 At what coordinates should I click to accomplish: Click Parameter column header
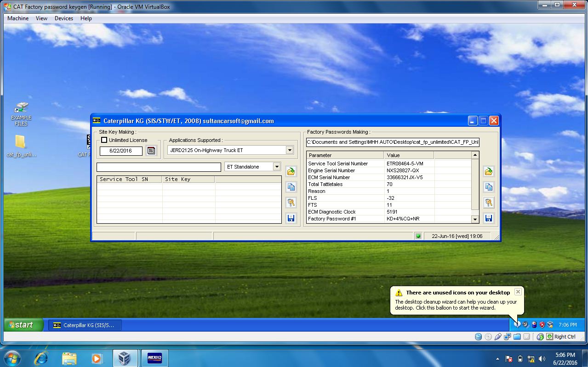pyautogui.click(x=345, y=155)
